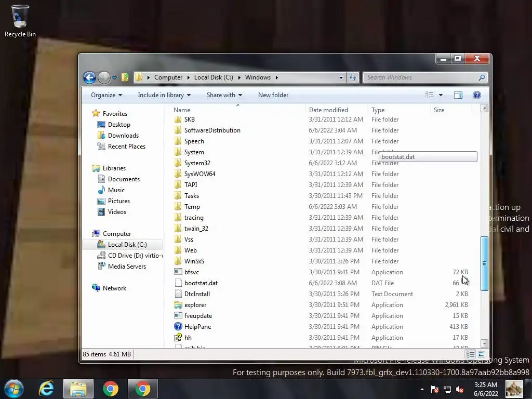Open the Organize menu

[x=107, y=95]
